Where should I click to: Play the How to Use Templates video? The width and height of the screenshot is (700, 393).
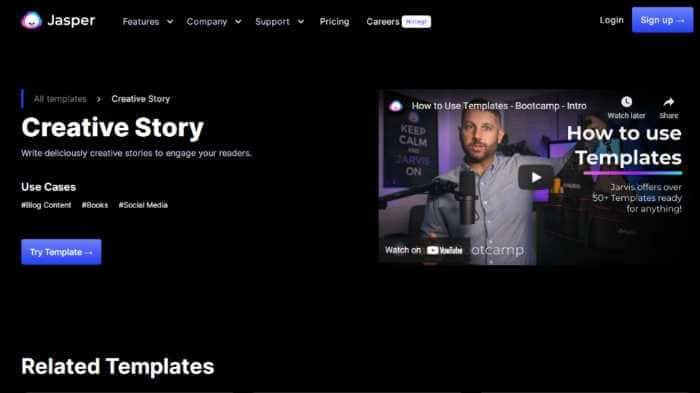pyautogui.click(x=536, y=177)
